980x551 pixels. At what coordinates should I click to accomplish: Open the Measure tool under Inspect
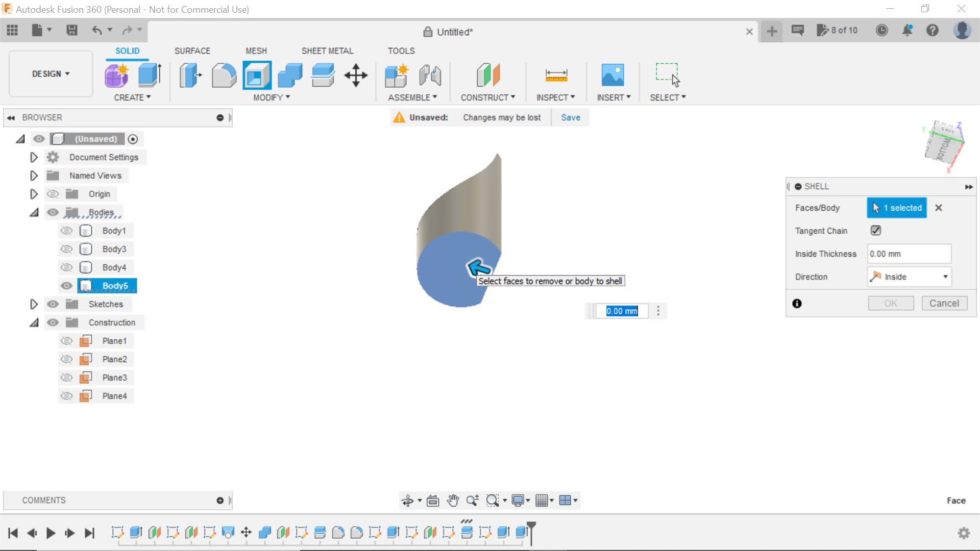pos(556,75)
